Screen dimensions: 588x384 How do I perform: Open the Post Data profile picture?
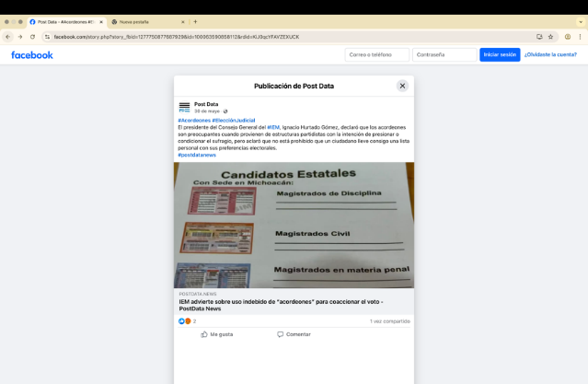coord(185,108)
